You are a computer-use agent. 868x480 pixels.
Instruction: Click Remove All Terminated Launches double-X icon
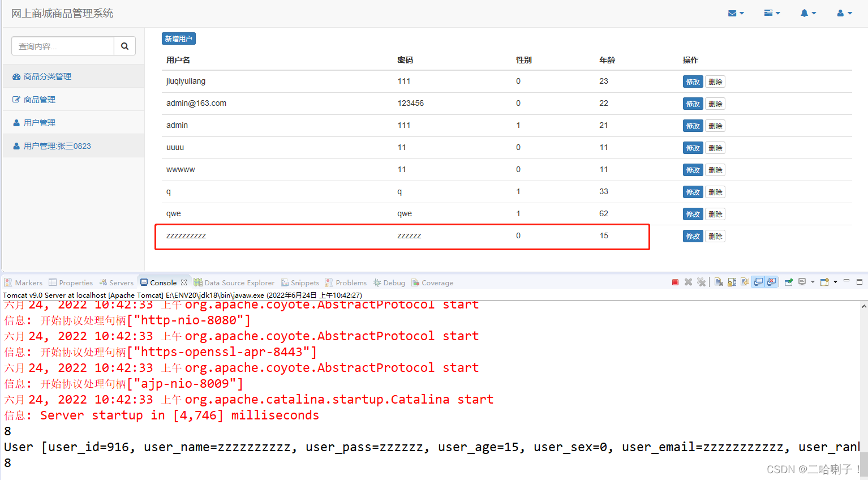tap(701, 282)
